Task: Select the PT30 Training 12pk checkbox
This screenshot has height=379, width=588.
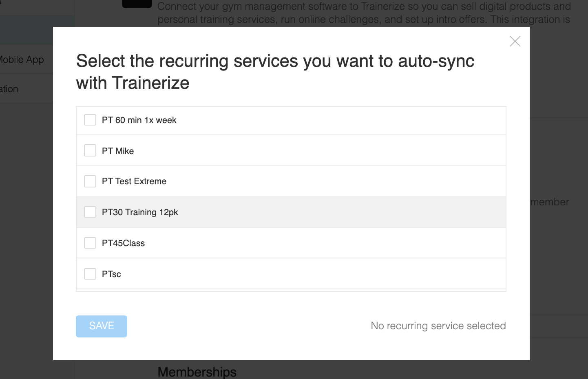Action: [90, 212]
